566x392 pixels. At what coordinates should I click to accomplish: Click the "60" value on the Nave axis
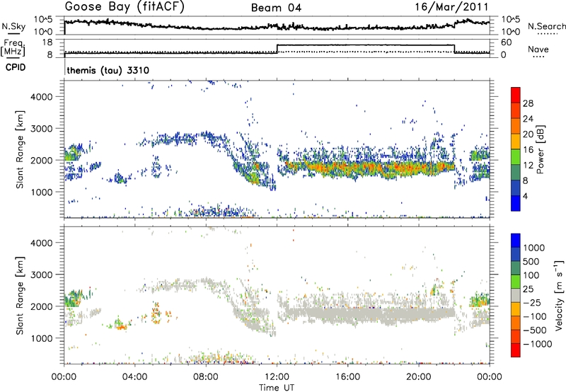click(x=507, y=42)
